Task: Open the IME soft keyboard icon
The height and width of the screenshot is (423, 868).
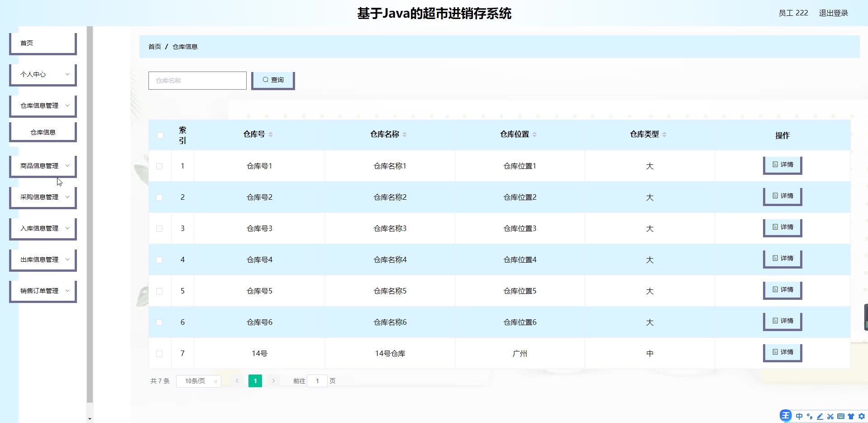Action: click(x=841, y=416)
